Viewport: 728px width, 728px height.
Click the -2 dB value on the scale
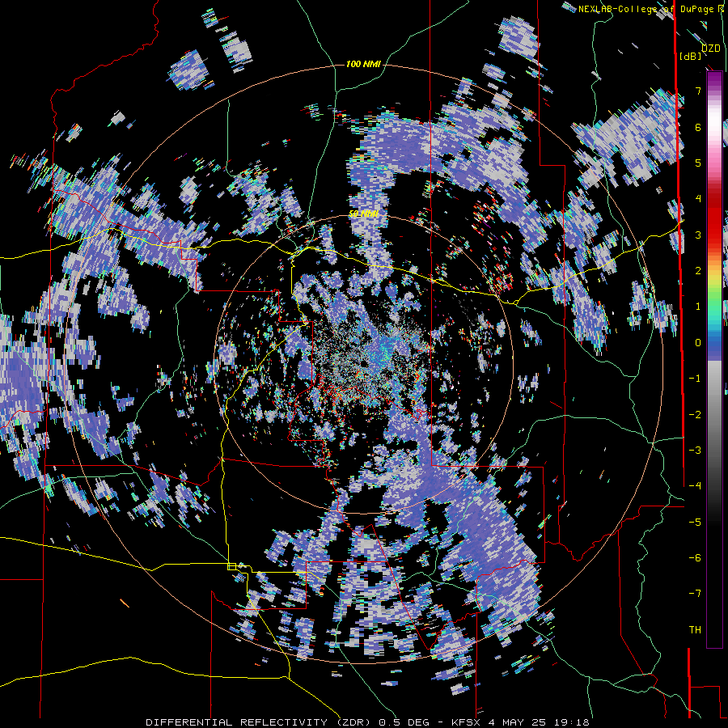(x=695, y=415)
